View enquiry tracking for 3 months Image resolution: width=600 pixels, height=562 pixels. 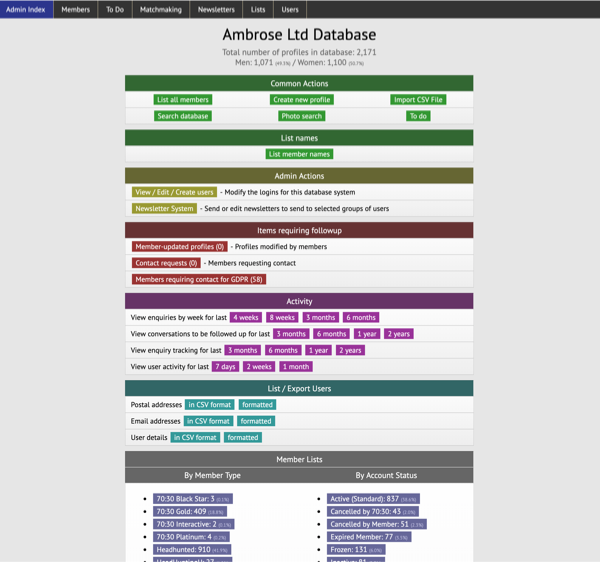pyautogui.click(x=243, y=350)
